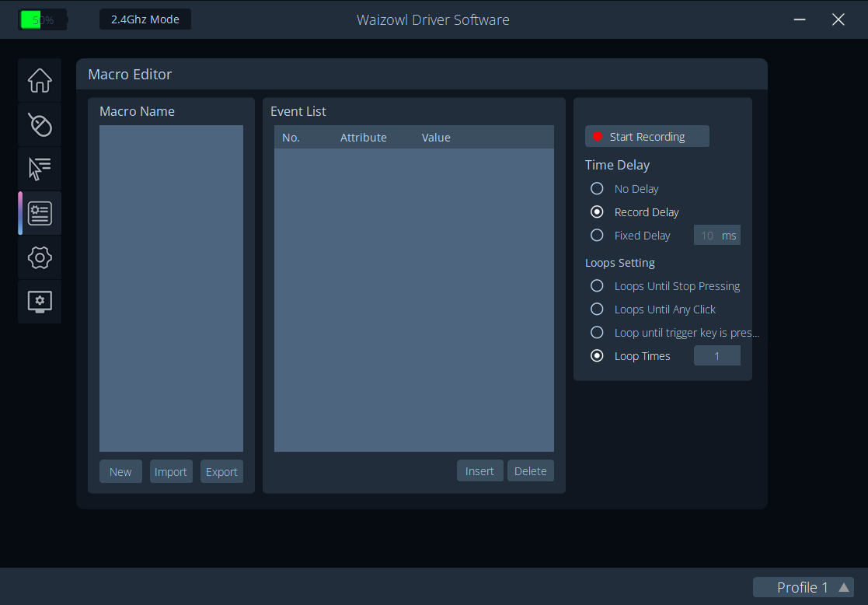The width and height of the screenshot is (868, 605).
Task: Click the Value column header
Action: 436,138
